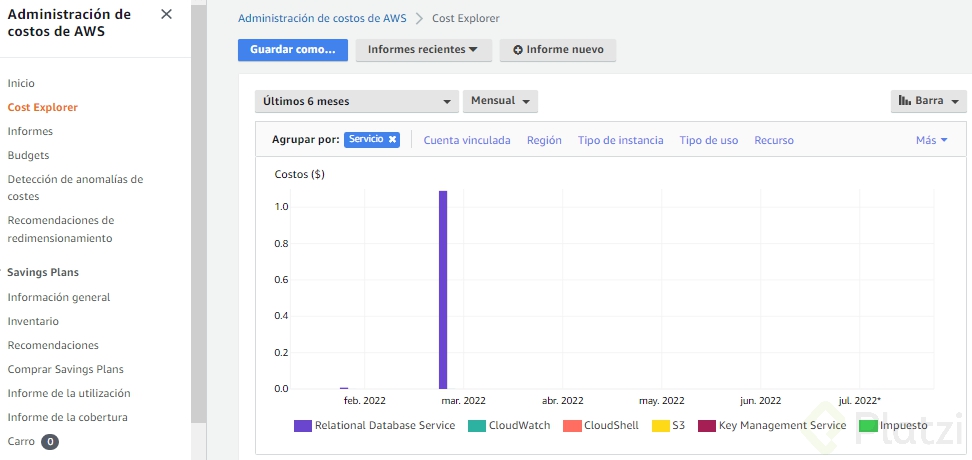Toggle Relational Database Service legend swatch

click(x=302, y=426)
